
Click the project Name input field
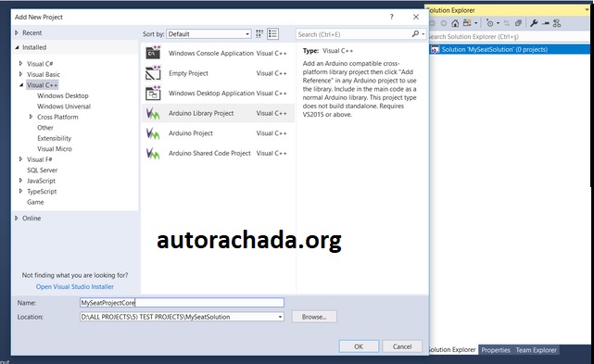point(182,303)
